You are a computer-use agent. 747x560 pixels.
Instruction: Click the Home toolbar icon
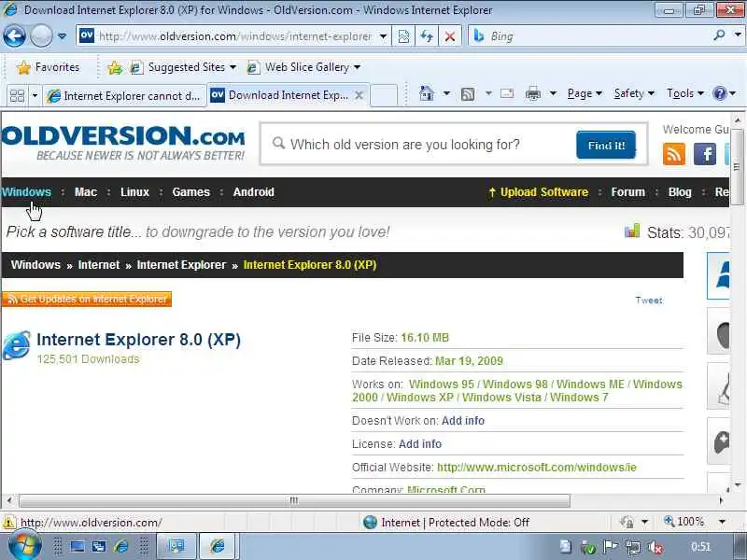[x=427, y=93]
